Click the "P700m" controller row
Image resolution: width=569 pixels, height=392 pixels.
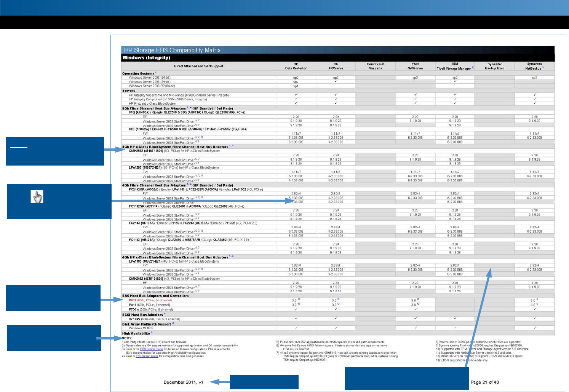click(x=151, y=309)
